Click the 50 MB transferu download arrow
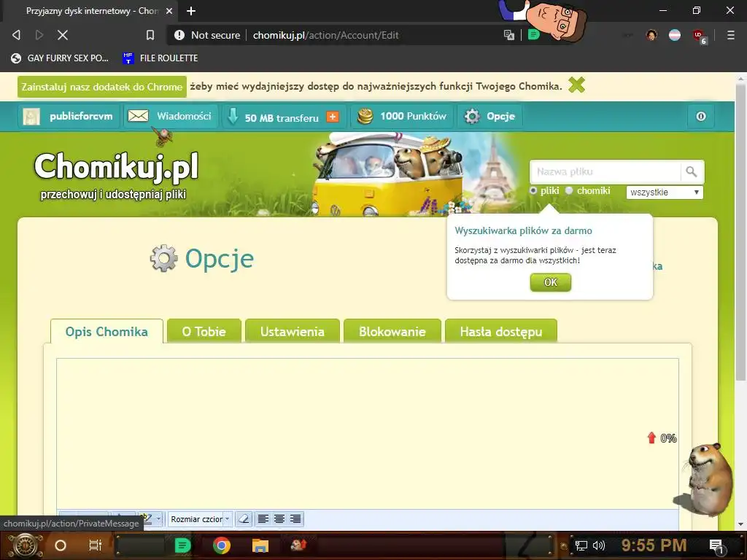The height and width of the screenshot is (560, 747). click(x=233, y=116)
